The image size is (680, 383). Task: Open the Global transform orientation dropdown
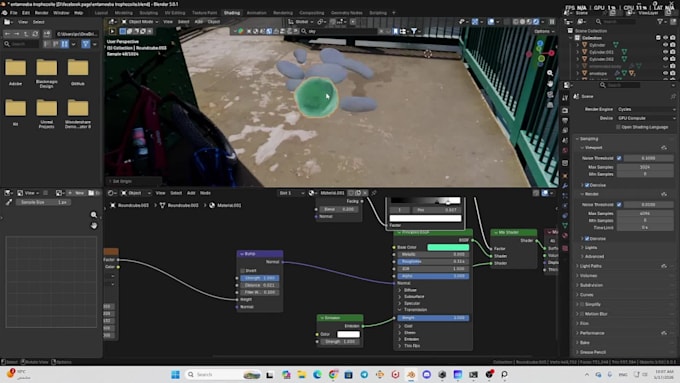coord(301,21)
